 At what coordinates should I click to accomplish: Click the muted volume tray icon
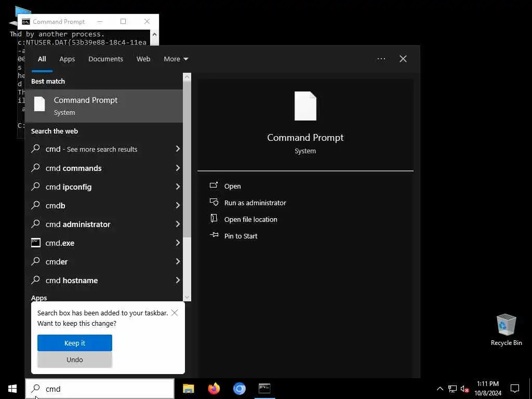[464, 389]
